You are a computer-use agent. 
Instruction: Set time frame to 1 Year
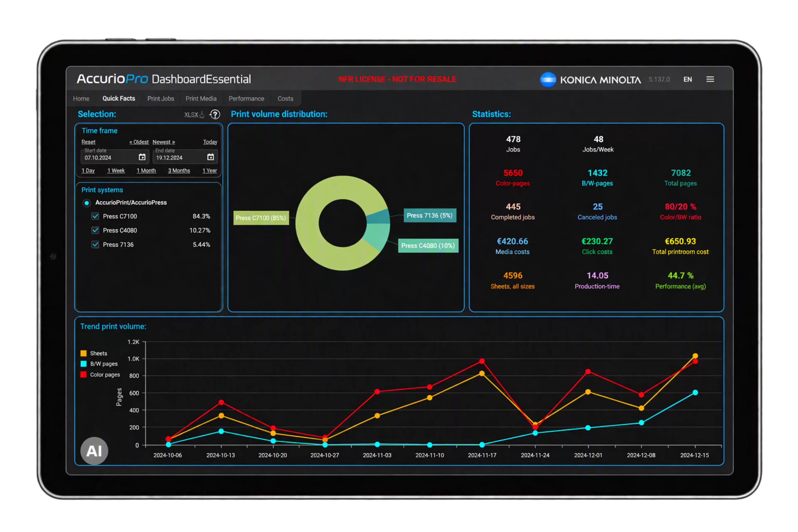click(x=210, y=170)
